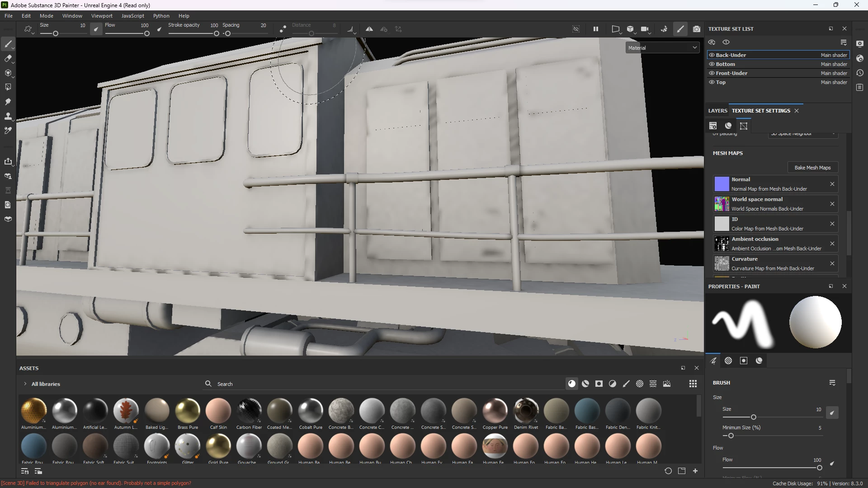Adjust the Flow slider in the Brush properties panel

(x=819, y=468)
